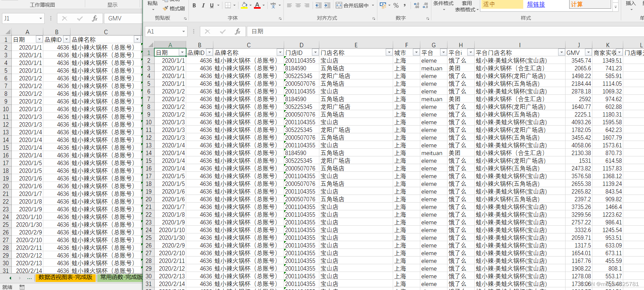
Task: Click cell containing meituan in row 3
Action: click(433, 68)
